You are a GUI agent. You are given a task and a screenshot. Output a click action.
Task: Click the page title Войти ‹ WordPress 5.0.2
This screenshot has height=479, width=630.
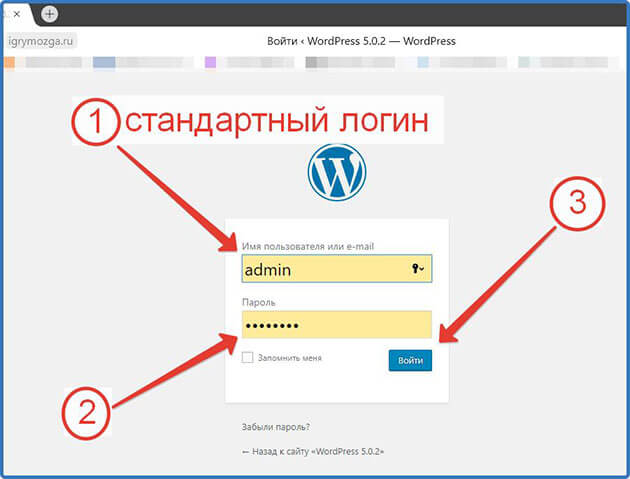coord(361,41)
